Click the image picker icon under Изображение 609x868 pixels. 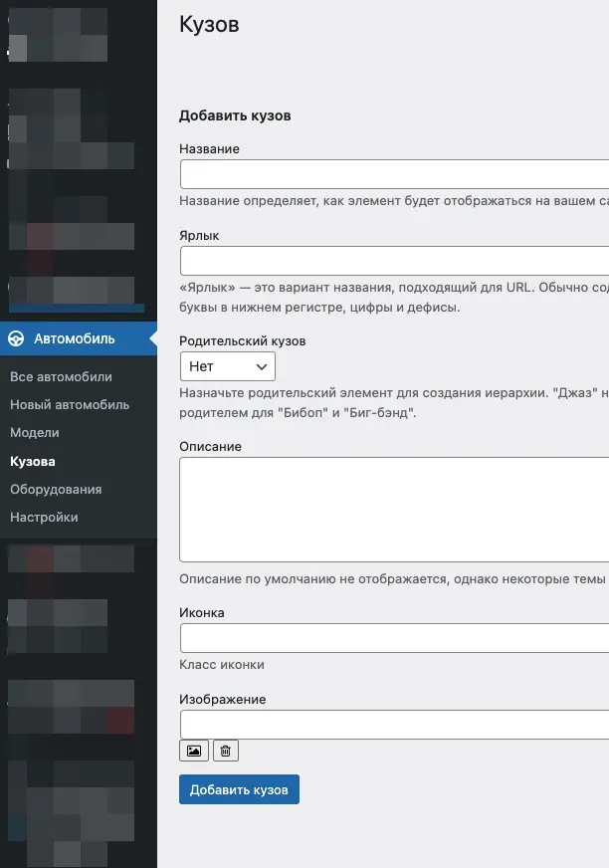(x=193, y=751)
